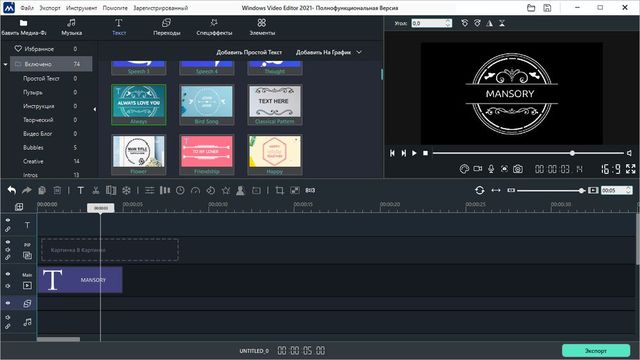
Task: Click the 00:05 duration spinner arrows
Action: [x=629, y=190]
